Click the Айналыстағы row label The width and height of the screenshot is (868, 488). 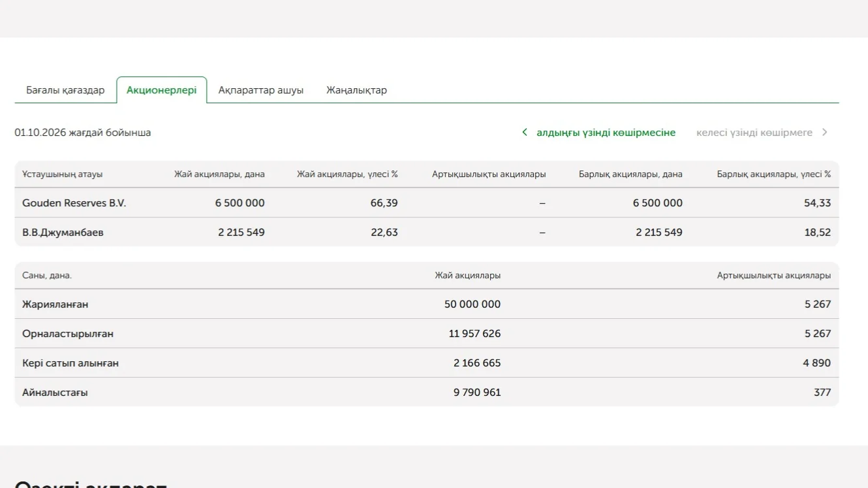tap(55, 393)
